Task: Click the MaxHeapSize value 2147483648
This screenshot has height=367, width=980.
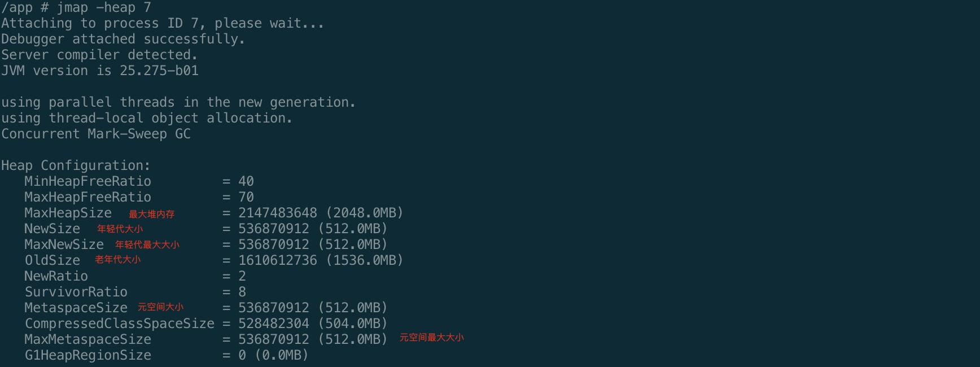Action: tap(278, 213)
